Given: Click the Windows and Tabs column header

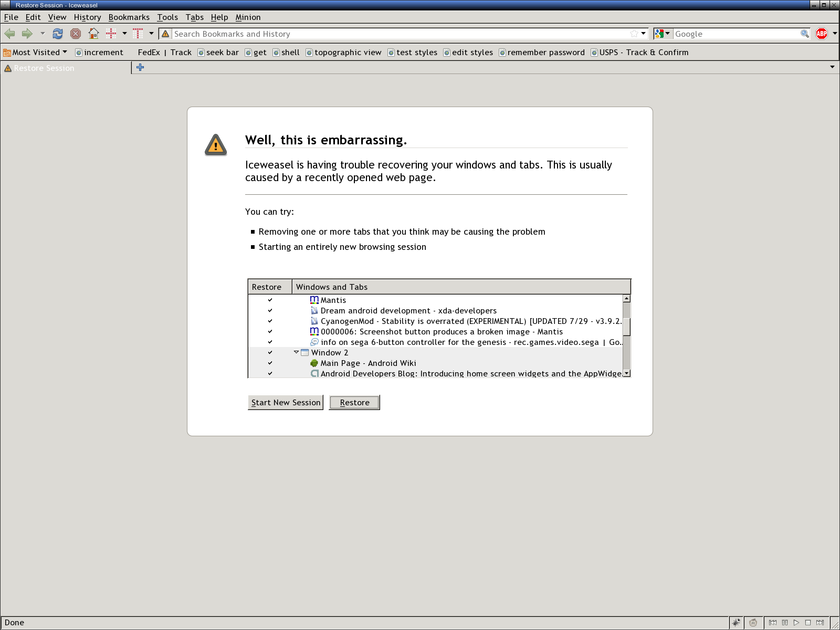Looking at the screenshot, I should click(x=461, y=287).
